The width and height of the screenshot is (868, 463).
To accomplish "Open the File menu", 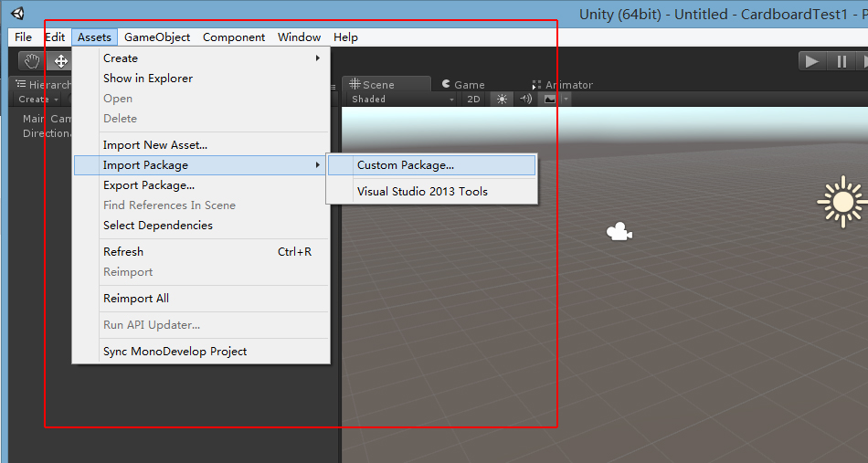I will [x=23, y=37].
